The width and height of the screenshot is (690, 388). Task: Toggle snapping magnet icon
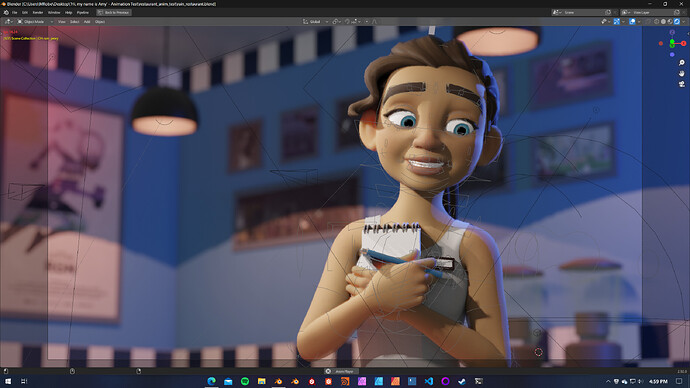click(x=347, y=22)
